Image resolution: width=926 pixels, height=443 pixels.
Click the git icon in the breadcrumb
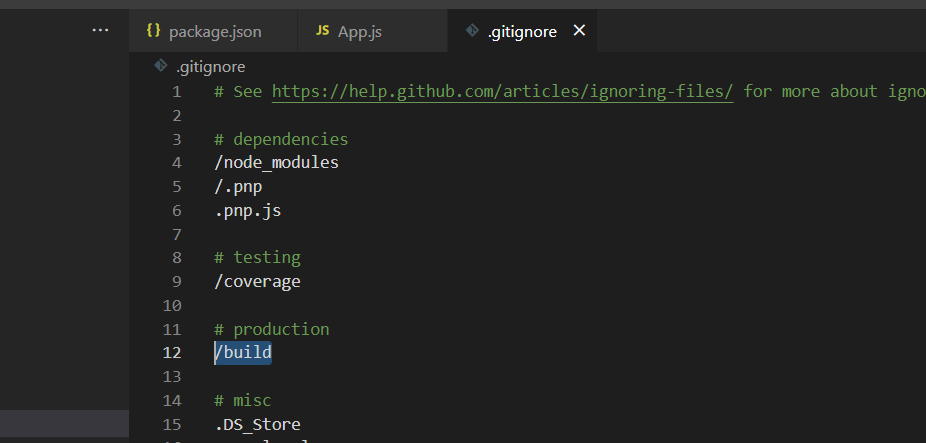(x=161, y=66)
